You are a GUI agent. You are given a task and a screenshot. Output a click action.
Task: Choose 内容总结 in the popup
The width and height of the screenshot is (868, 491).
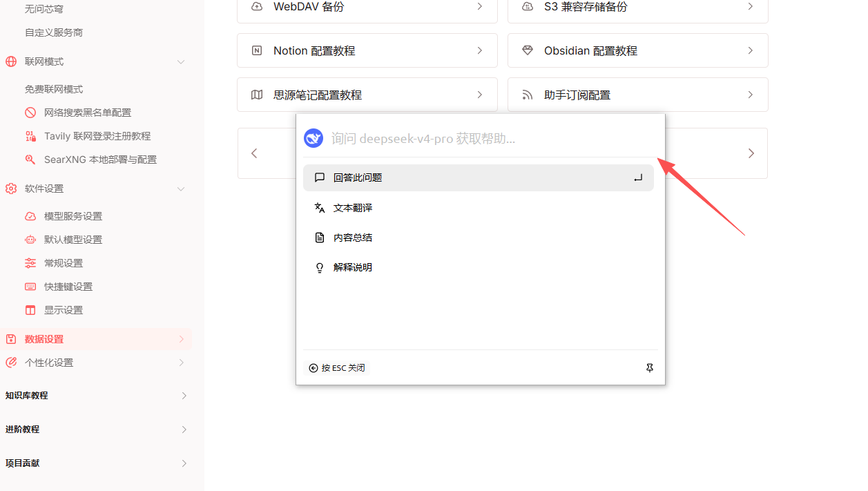pyautogui.click(x=479, y=238)
